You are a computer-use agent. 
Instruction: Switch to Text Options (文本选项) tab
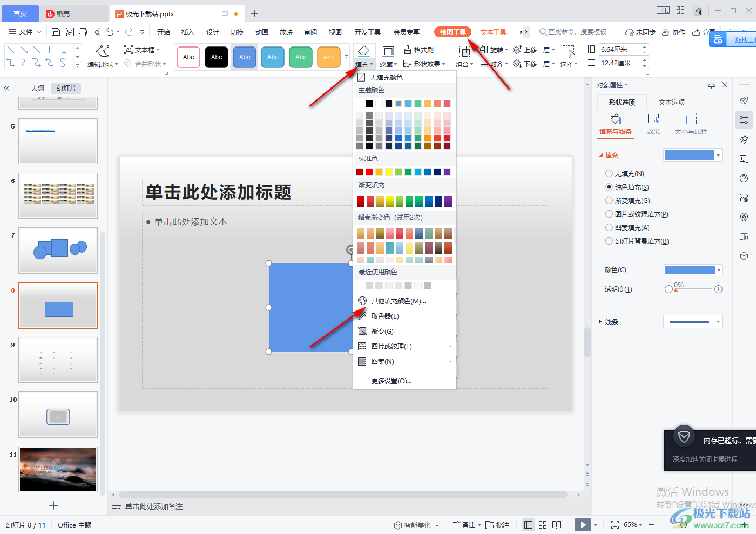pyautogui.click(x=672, y=102)
